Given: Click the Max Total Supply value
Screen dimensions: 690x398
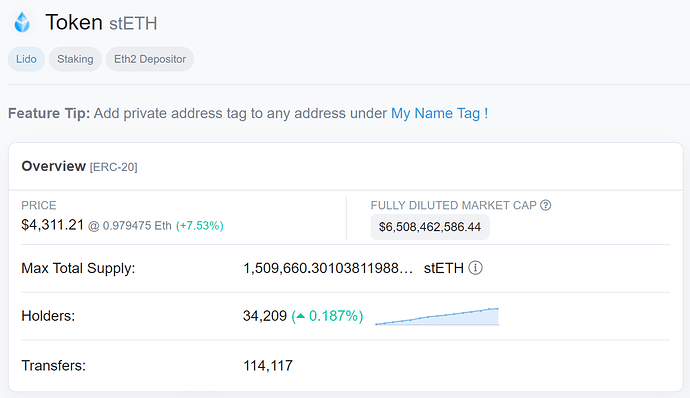Looking at the screenshot, I should pos(328,268).
